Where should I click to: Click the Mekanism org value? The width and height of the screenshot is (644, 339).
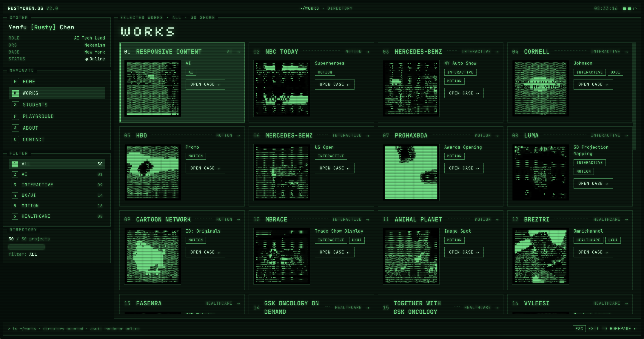coord(95,45)
